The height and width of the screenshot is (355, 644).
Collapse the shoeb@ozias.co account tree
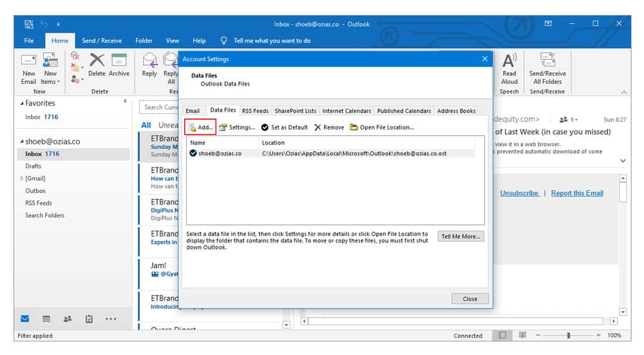22,141
